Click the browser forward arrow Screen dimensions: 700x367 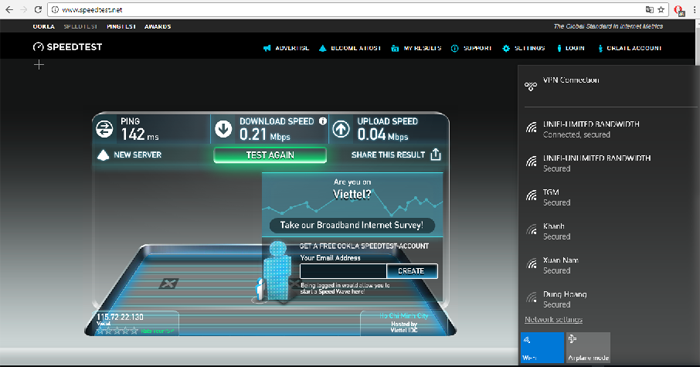point(24,9)
